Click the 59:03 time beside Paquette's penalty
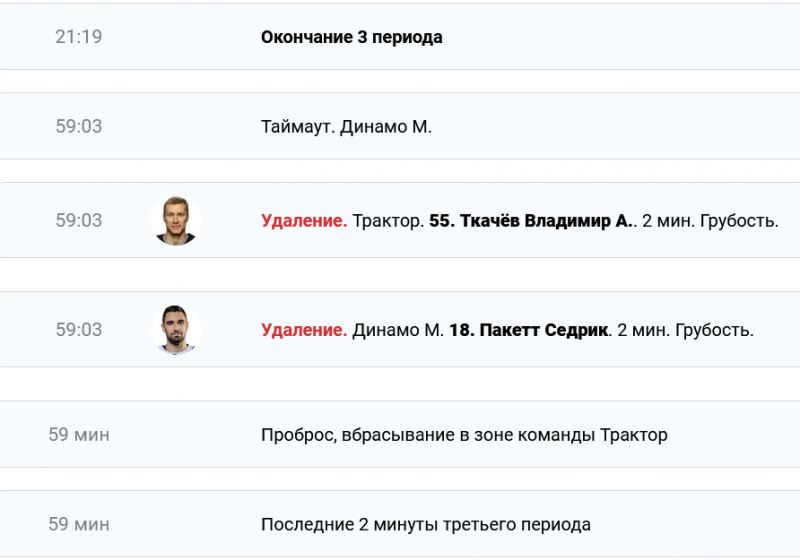Screen dimensions: 800x560 (x=79, y=330)
